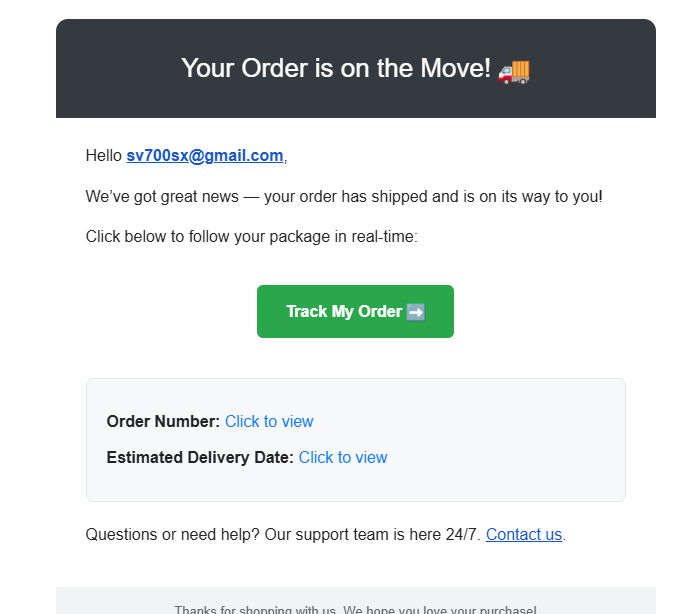Open the Track My Order button
This screenshot has height=614, width=686.
pos(355,311)
